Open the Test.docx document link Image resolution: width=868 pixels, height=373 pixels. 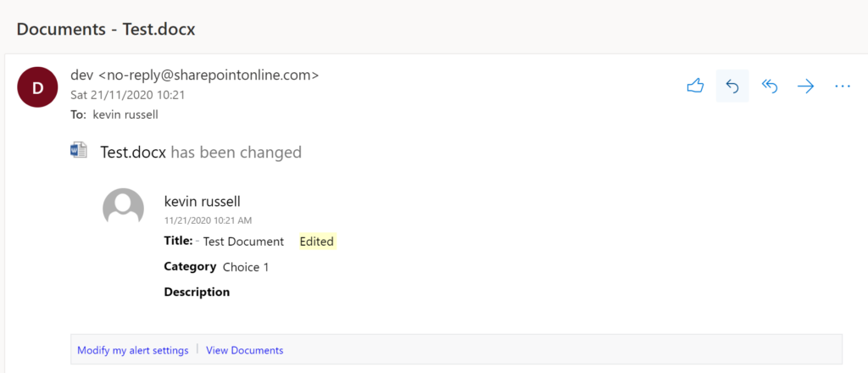133,153
